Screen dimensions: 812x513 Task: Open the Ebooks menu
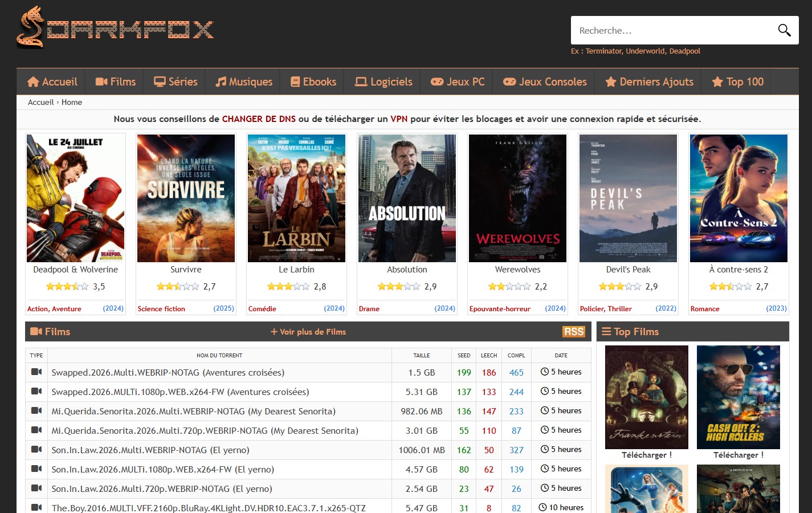coord(313,82)
